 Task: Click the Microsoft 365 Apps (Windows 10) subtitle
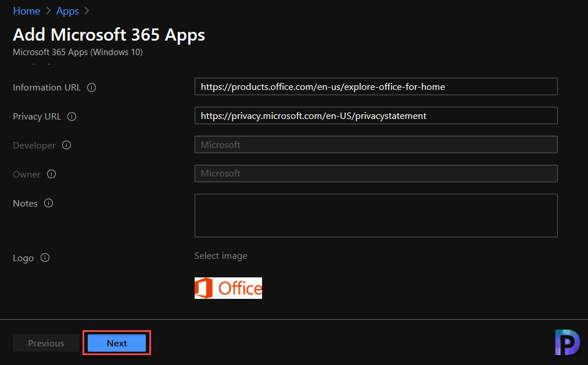coord(78,52)
